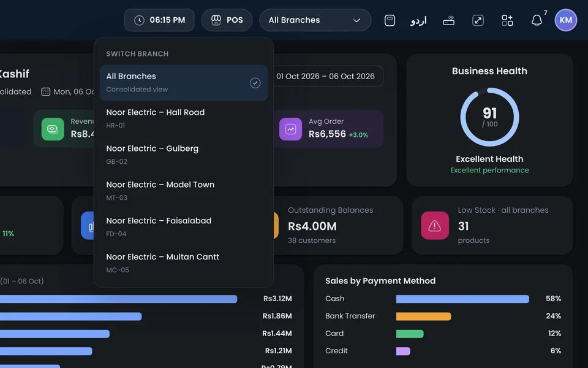Open the 01 Oct 2026 – 06 Oct 2026 date range

326,76
